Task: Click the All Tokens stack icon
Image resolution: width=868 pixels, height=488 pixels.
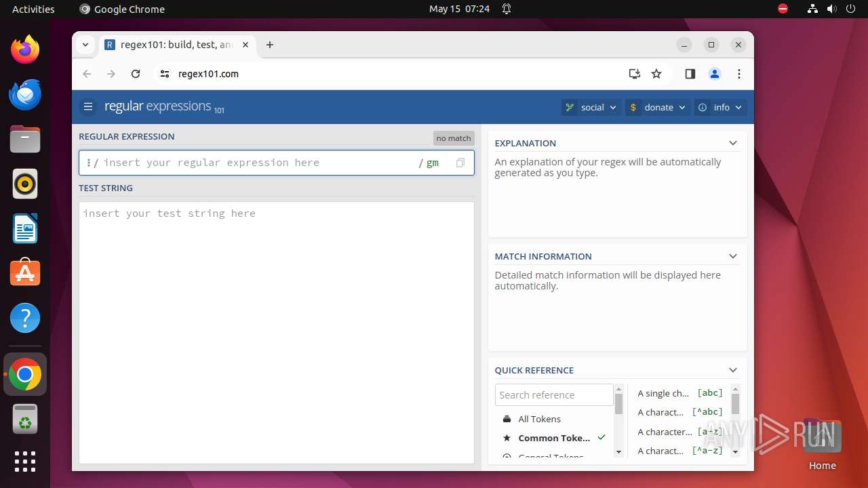Action: pos(507,419)
